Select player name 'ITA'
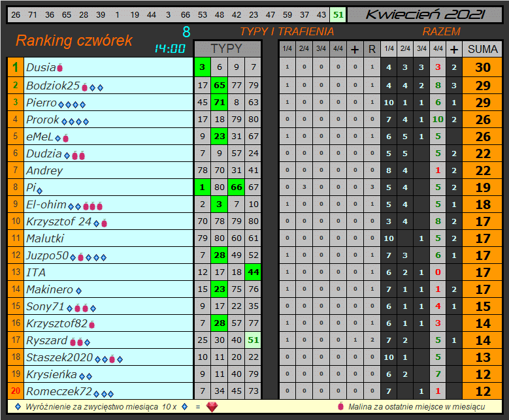This screenshot has width=509, height=420. (36, 272)
